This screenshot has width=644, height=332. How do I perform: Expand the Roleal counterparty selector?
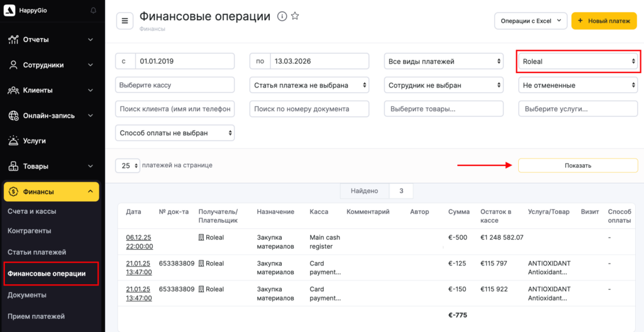click(578, 62)
